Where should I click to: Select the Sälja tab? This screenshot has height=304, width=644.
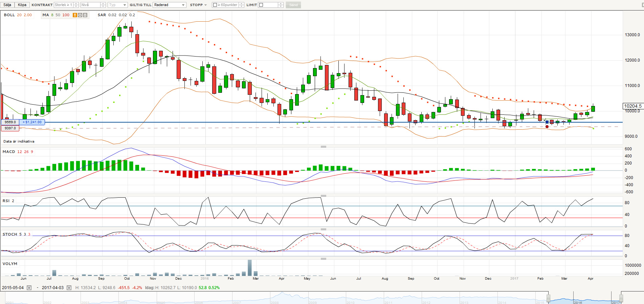tap(7, 5)
